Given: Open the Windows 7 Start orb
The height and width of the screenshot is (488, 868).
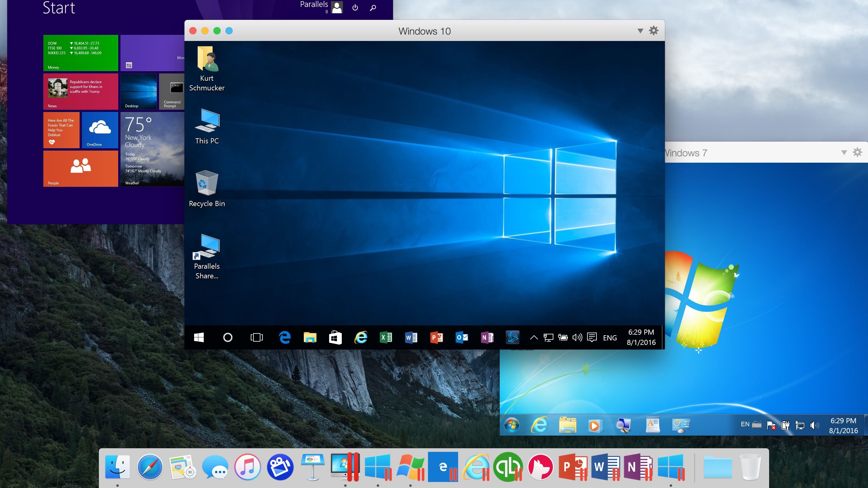Looking at the screenshot, I should (x=512, y=424).
